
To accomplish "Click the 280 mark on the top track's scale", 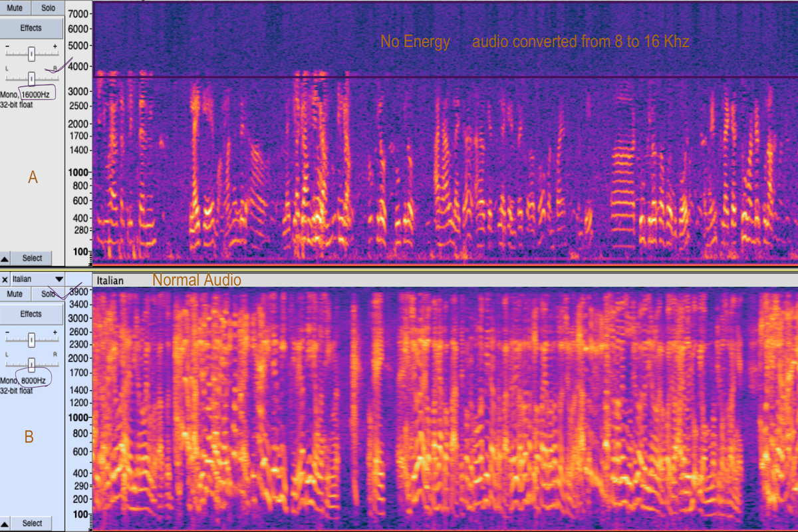I will pyautogui.click(x=81, y=230).
